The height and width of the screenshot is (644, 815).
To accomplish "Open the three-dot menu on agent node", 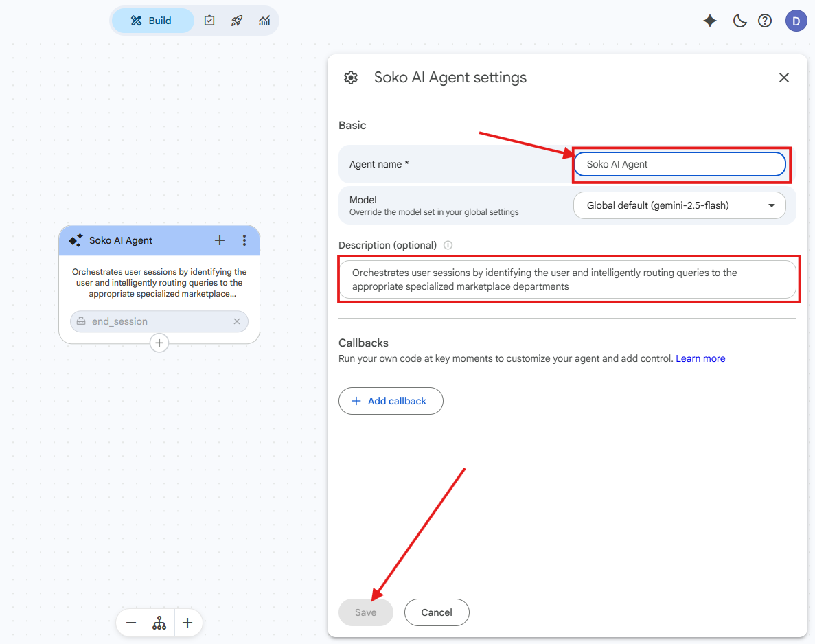I will point(244,240).
